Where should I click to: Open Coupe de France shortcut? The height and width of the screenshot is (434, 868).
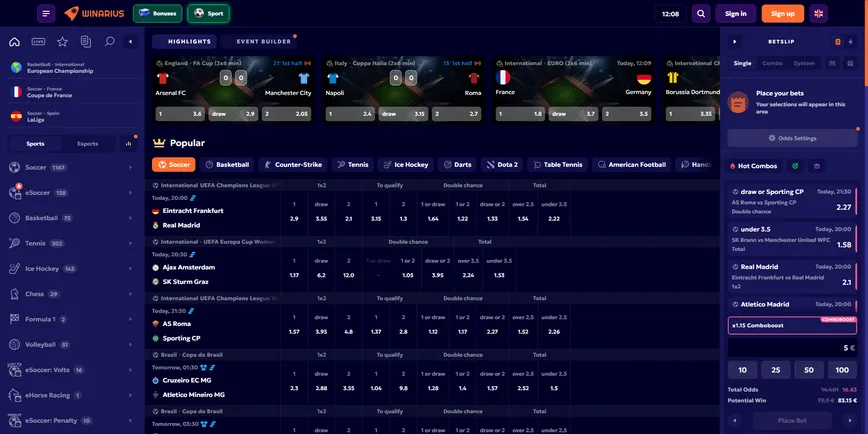pos(72,92)
